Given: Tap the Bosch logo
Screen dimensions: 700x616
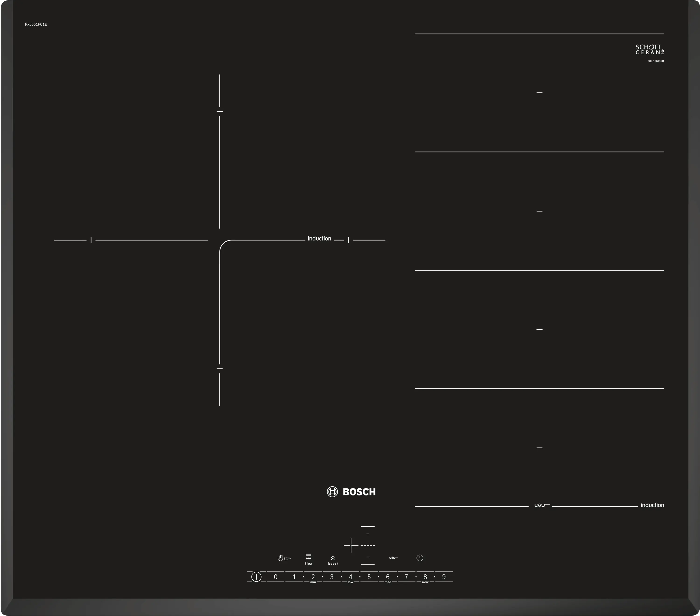Looking at the screenshot, I should pos(351,492).
